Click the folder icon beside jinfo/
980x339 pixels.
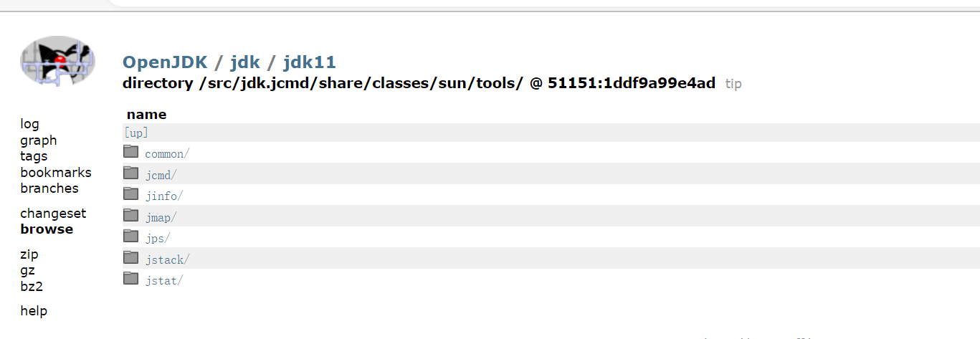pos(130,194)
